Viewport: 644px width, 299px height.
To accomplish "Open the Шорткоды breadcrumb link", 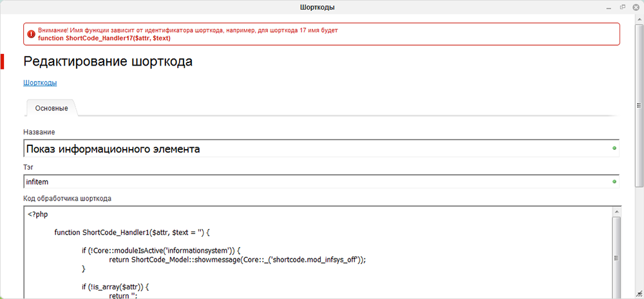I will coord(40,82).
